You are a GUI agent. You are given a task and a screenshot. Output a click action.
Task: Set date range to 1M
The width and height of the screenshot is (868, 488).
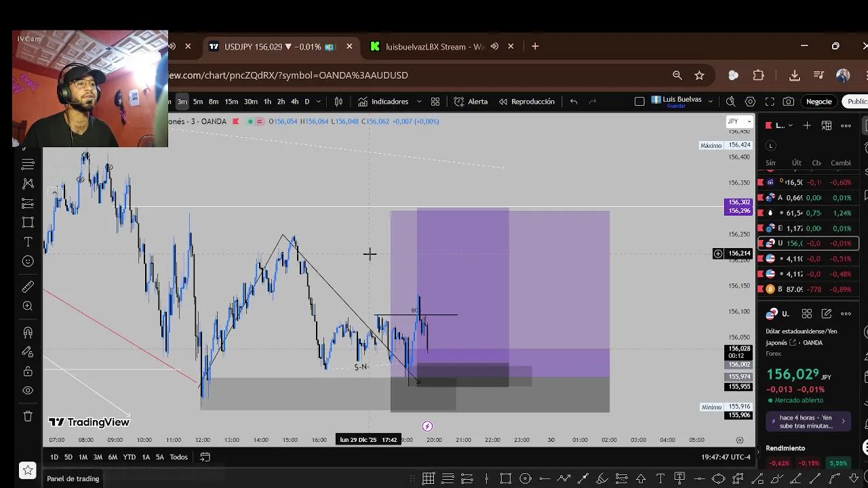(83, 457)
